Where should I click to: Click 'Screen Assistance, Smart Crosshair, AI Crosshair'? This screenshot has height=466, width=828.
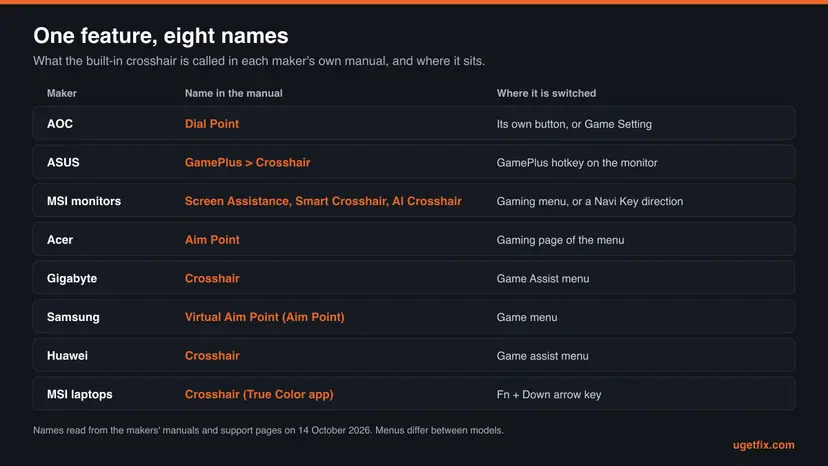(x=323, y=201)
